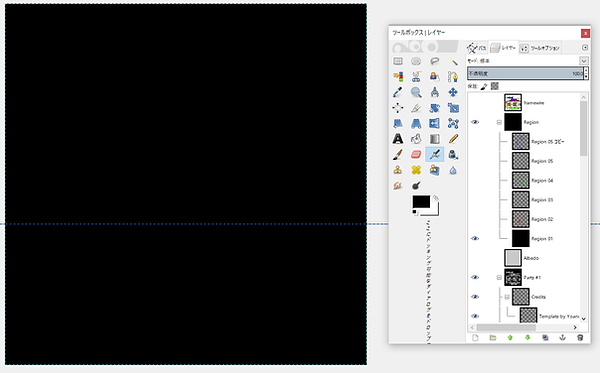Select the Move tool
The width and height of the screenshot is (600, 373).
tap(453, 92)
